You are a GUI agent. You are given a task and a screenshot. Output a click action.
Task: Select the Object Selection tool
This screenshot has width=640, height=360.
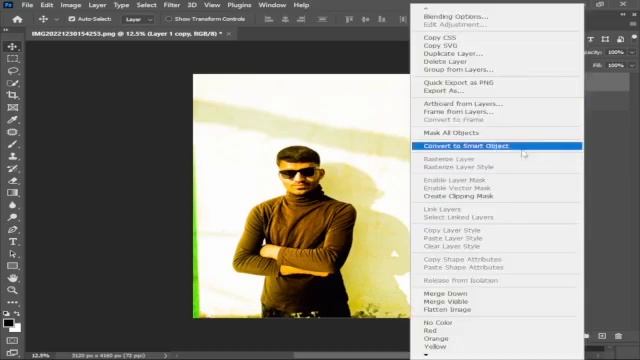(x=12, y=83)
